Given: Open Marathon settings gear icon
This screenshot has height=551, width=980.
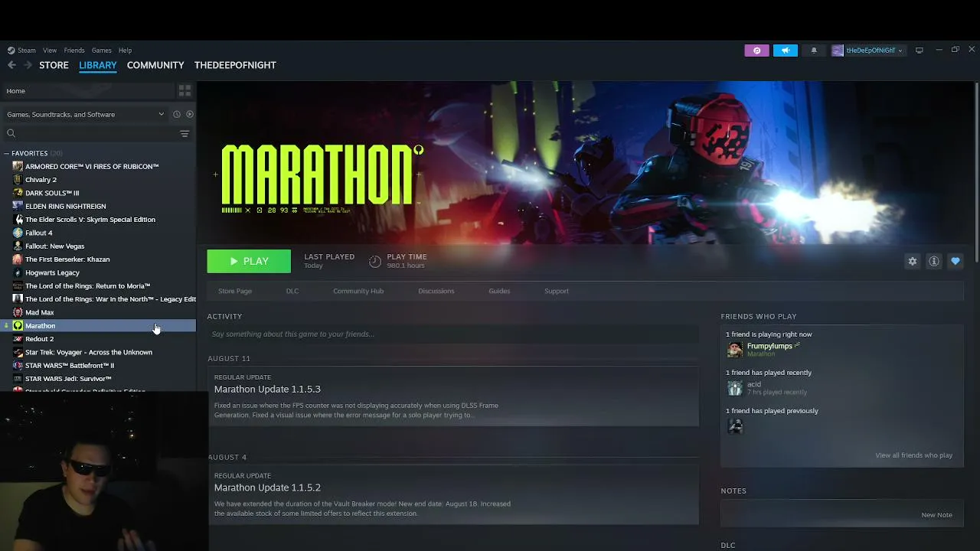Looking at the screenshot, I should coord(913,261).
